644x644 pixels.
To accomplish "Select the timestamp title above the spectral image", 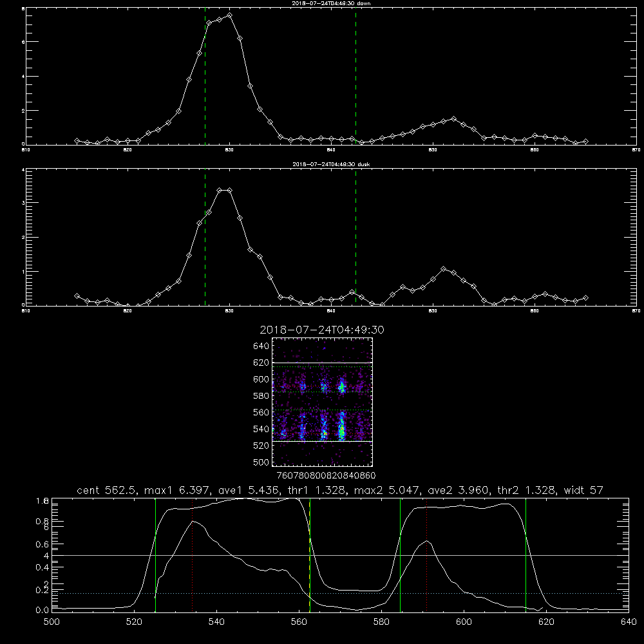I will tap(322, 330).
